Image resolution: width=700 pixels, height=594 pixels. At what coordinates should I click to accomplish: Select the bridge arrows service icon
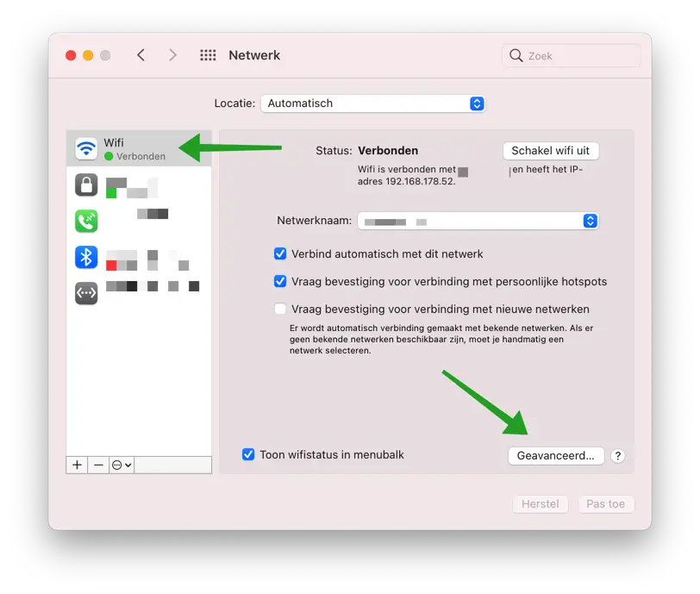click(x=86, y=293)
